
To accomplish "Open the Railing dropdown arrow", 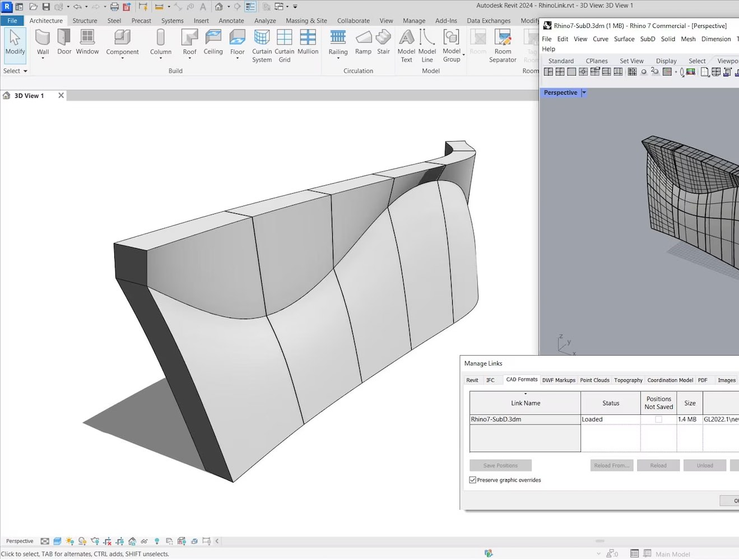I will pyautogui.click(x=338, y=58).
